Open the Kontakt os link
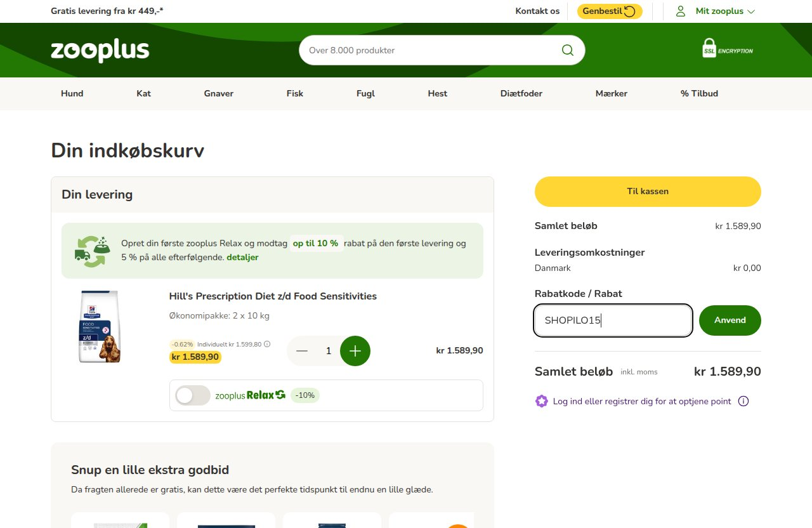 tap(537, 11)
